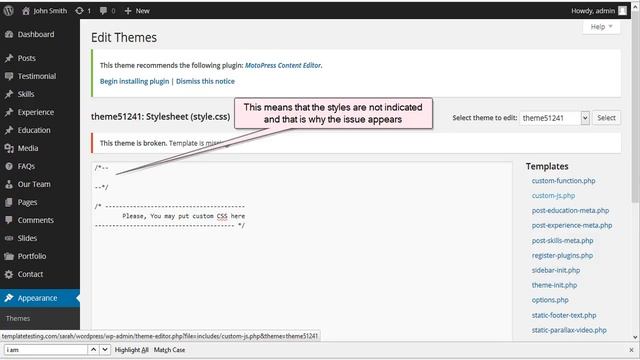Click the plus icon next to New

coord(128,11)
